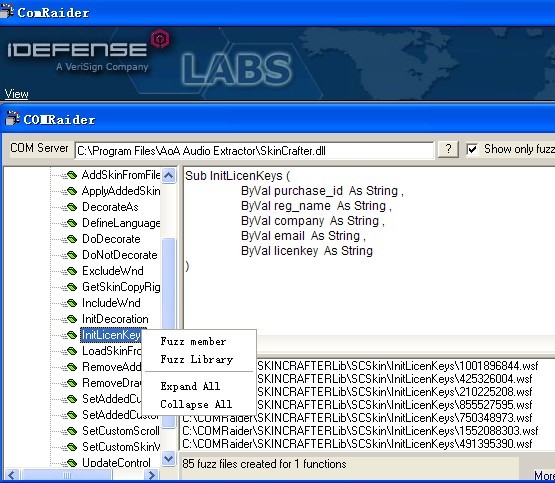The image size is (555, 483).
Task: Click the 'ByVal licenkey As String' line
Action: [307, 251]
